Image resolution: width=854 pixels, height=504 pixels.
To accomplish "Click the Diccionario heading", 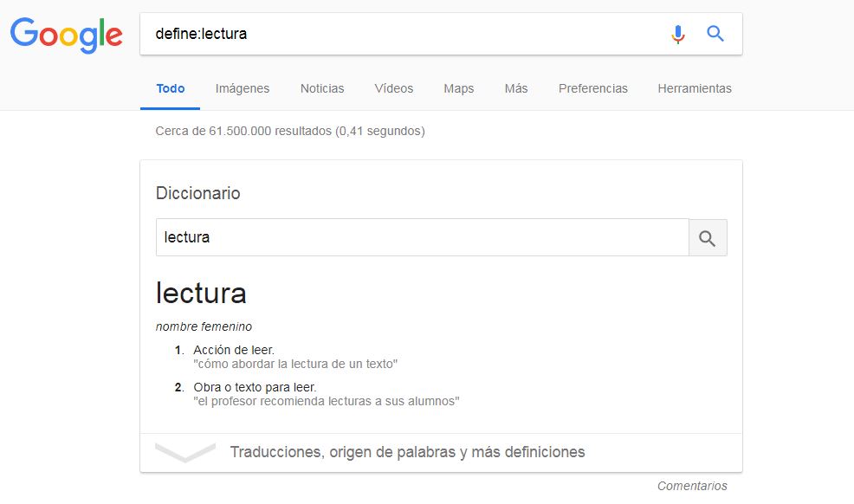I will (x=198, y=193).
